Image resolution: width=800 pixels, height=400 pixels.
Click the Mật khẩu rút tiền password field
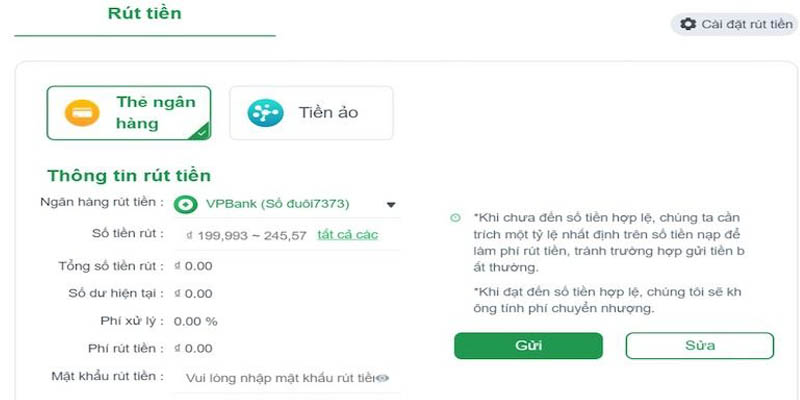(x=280, y=378)
